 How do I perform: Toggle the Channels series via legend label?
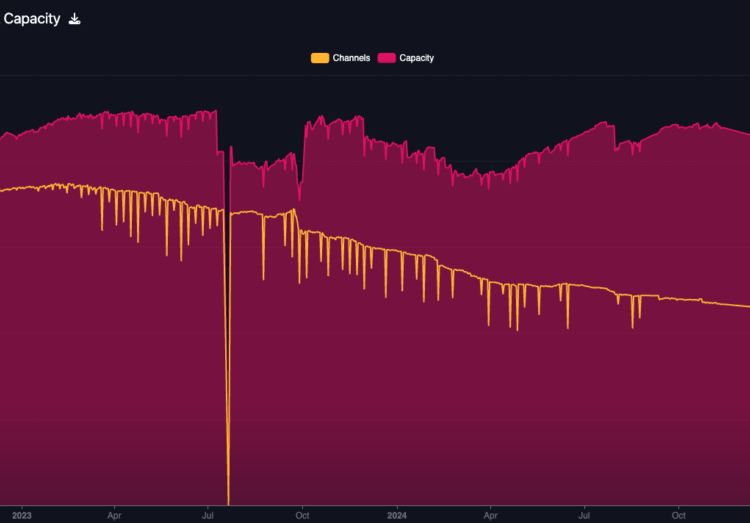[x=351, y=58]
